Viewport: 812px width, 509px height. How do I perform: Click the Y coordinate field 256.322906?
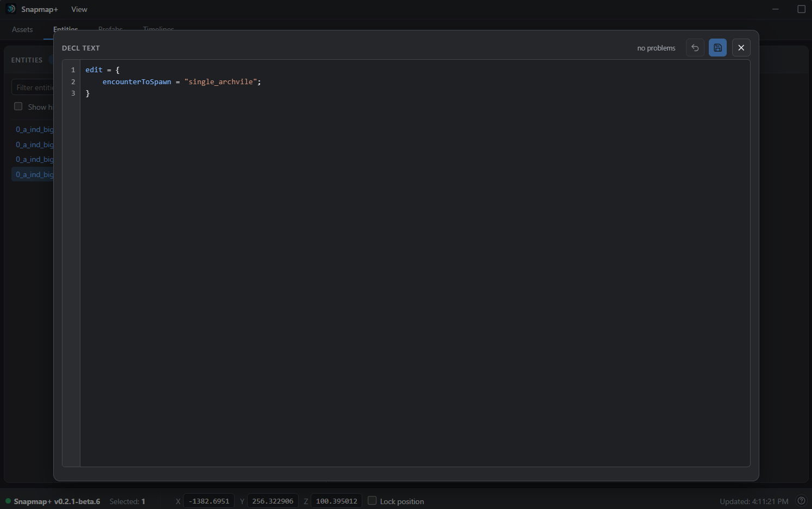click(x=273, y=501)
